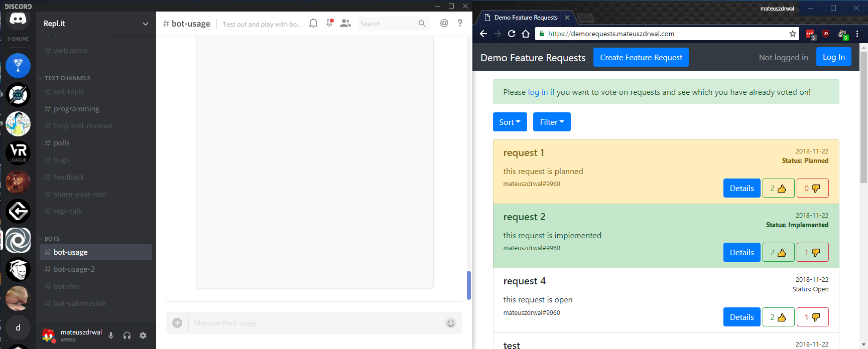The width and height of the screenshot is (868, 349).
Task: Follow the 'log in' link in the notice
Action: [538, 92]
